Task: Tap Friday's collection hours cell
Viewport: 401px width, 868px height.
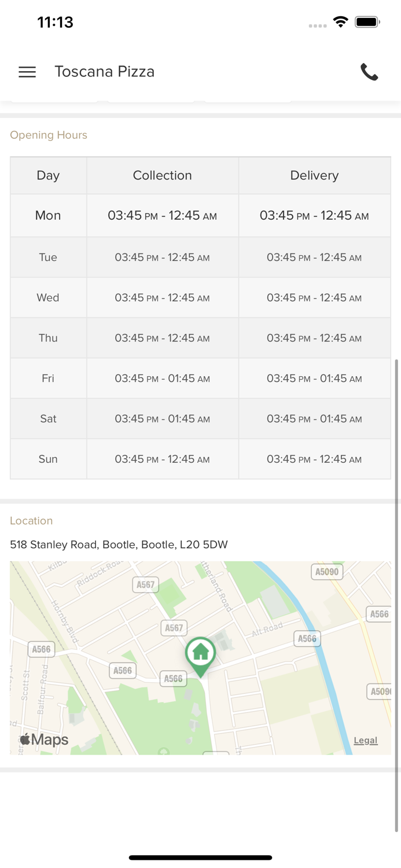Action: [163, 378]
